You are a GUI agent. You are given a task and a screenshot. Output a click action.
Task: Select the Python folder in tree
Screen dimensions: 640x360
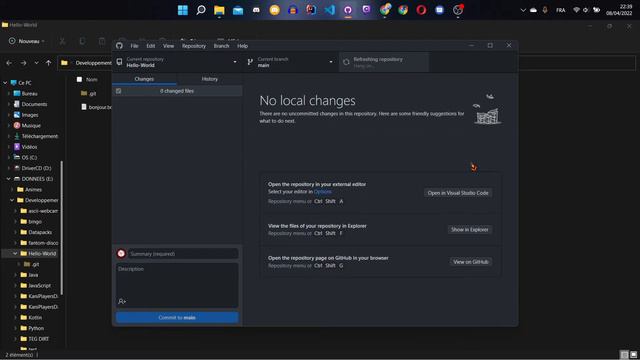coord(36,328)
